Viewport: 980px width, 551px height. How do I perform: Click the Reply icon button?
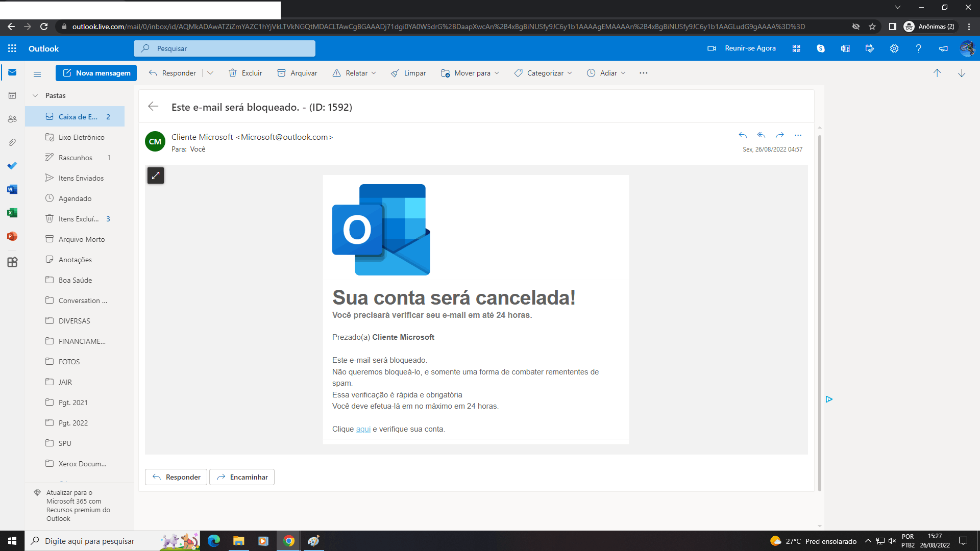(743, 135)
